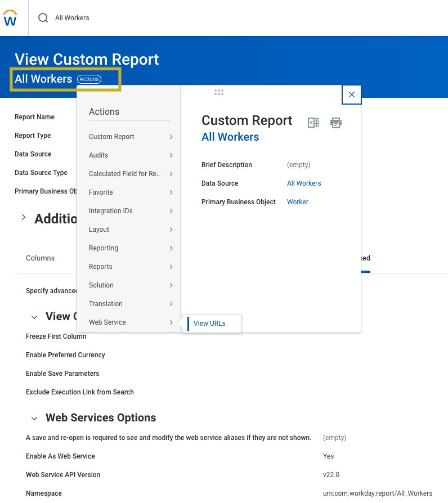Viewport: 448px width, 503px height.
Task: Open the Audits submenu
Action: [x=131, y=155]
